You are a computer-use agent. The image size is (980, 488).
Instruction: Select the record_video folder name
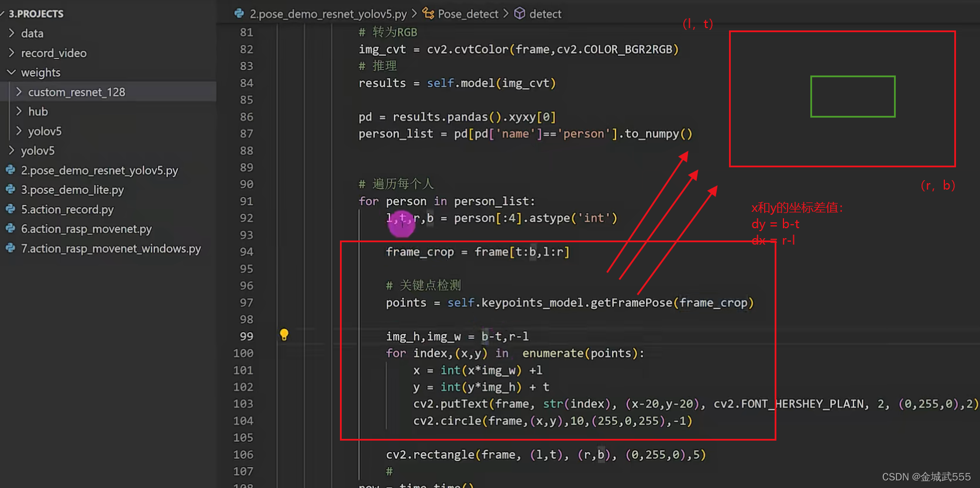(54, 53)
